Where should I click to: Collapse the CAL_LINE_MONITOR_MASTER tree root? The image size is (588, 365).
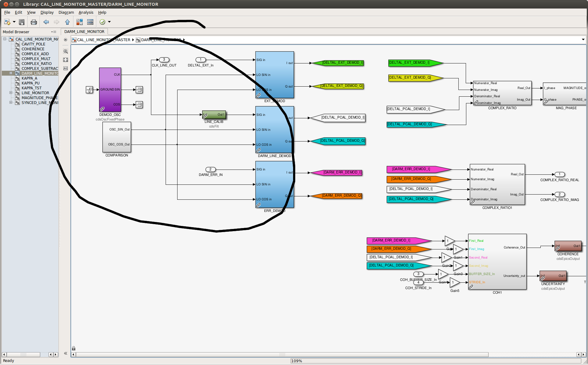5,39
